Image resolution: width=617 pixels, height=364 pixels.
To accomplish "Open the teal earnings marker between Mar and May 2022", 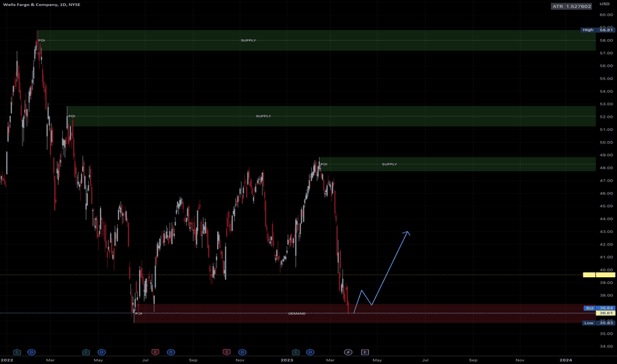I will [86, 352].
